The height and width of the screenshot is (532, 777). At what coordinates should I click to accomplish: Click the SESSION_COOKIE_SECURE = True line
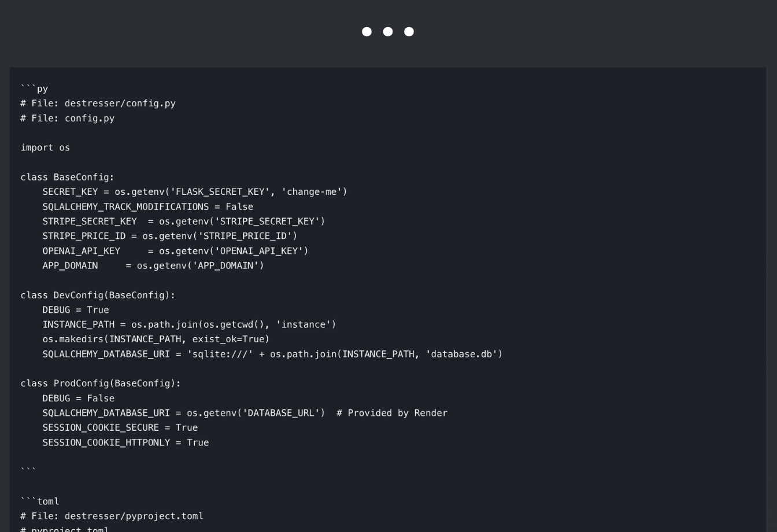[x=120, y=428]
